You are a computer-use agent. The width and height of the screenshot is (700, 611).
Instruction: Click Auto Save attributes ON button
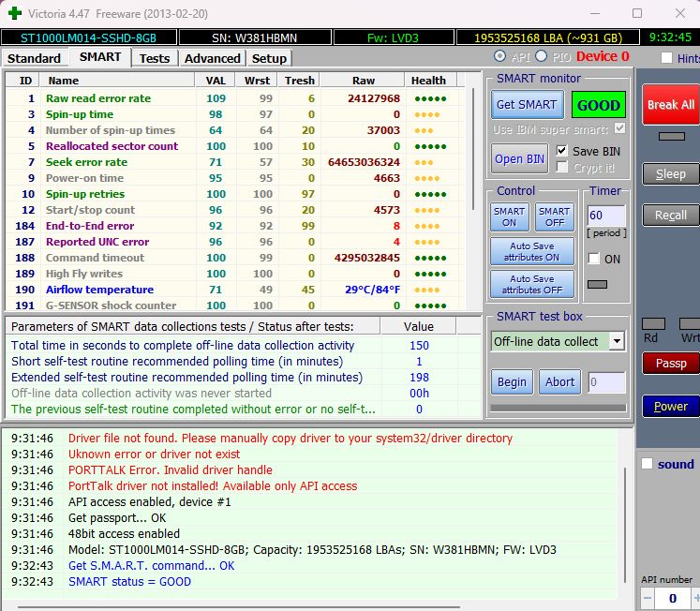[x=532, y=252]
